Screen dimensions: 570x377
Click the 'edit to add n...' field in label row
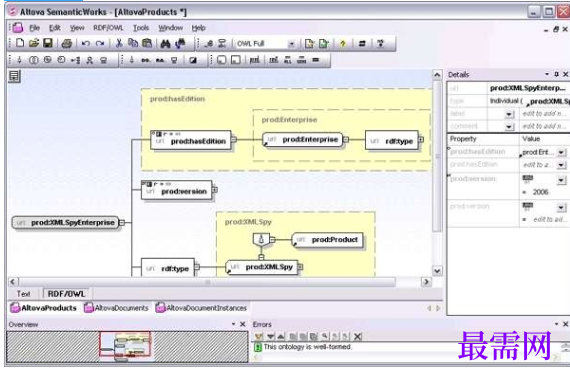[544, 114]
